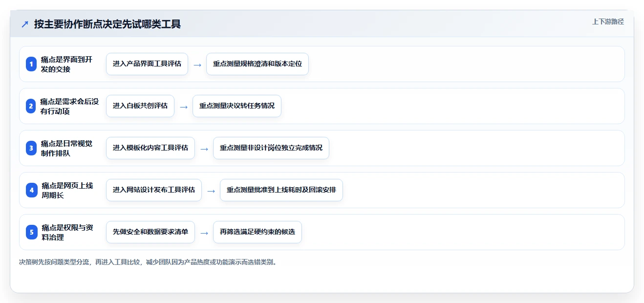Click the arrow after 进入白板共创评估
This screenshot has height=303, width=644.
(x=184, y=107)
